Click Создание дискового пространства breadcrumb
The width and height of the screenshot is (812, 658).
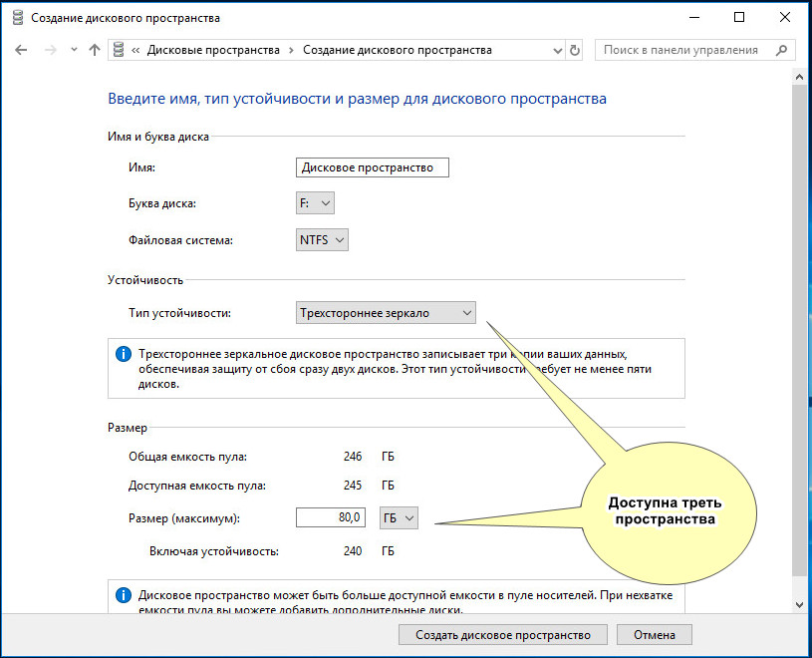click(398, 50)
